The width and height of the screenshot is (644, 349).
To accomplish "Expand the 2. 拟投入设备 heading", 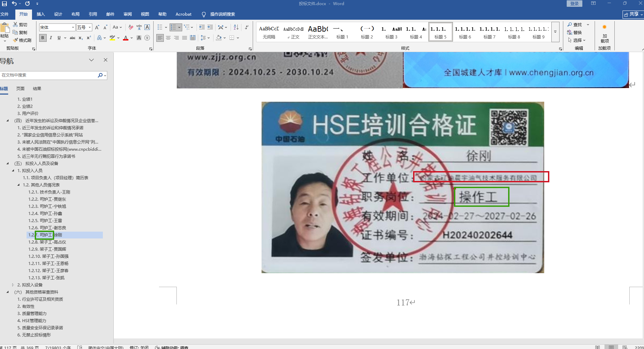I will [x=13, y=285].
